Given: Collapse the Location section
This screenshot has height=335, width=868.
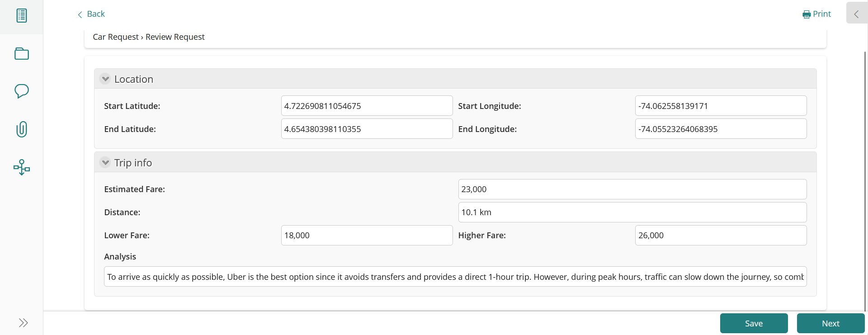Looking at the screenshot, I should pos(105,79).
